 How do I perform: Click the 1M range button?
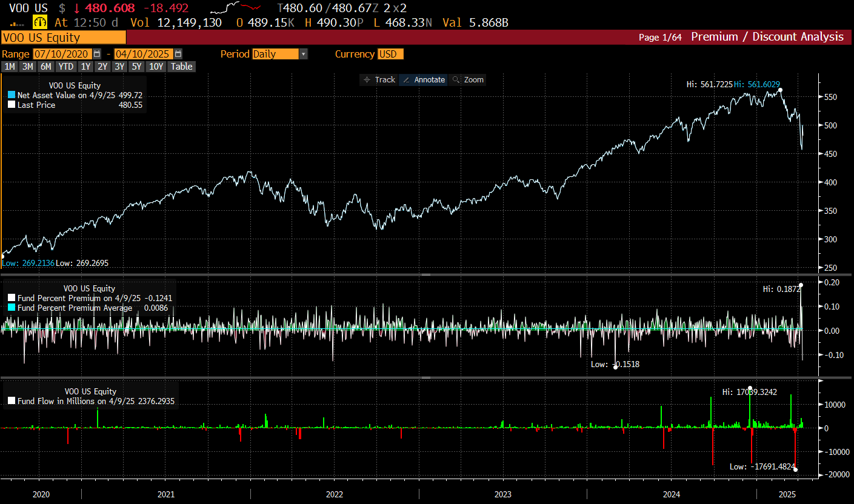tap(10, 67)
